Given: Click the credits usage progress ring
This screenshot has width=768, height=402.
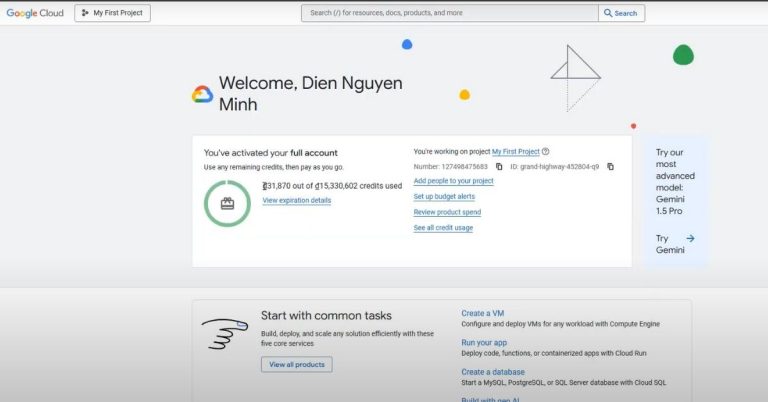Looking at the screenshot, I should tap(227, 204).
